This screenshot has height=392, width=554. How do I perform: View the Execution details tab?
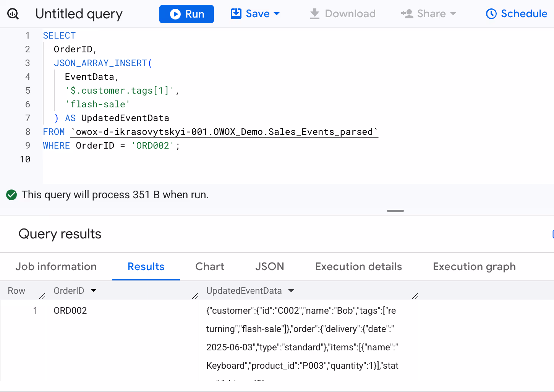point(358,267)
